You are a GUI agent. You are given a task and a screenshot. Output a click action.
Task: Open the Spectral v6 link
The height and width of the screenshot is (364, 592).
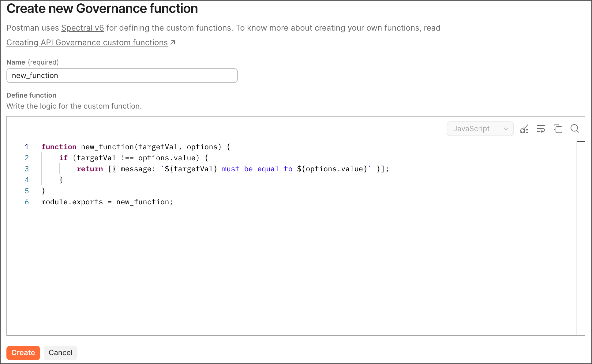[x=82, y=28]
